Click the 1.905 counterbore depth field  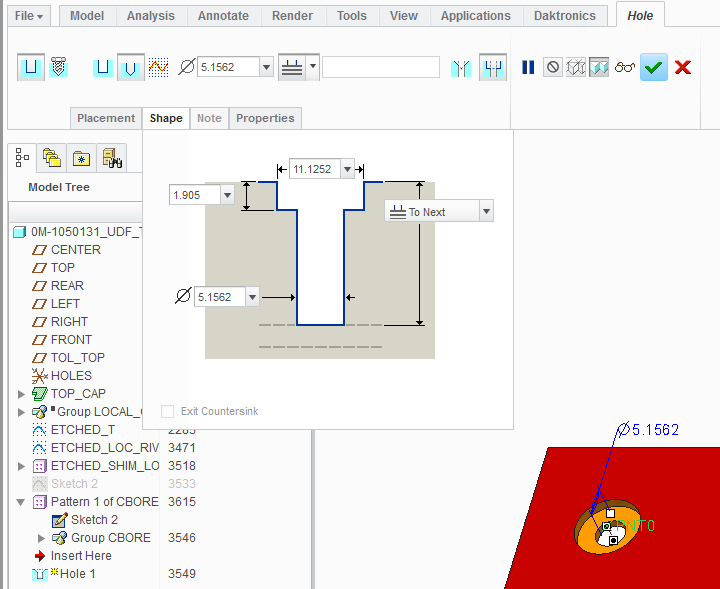tap(195, 195)
